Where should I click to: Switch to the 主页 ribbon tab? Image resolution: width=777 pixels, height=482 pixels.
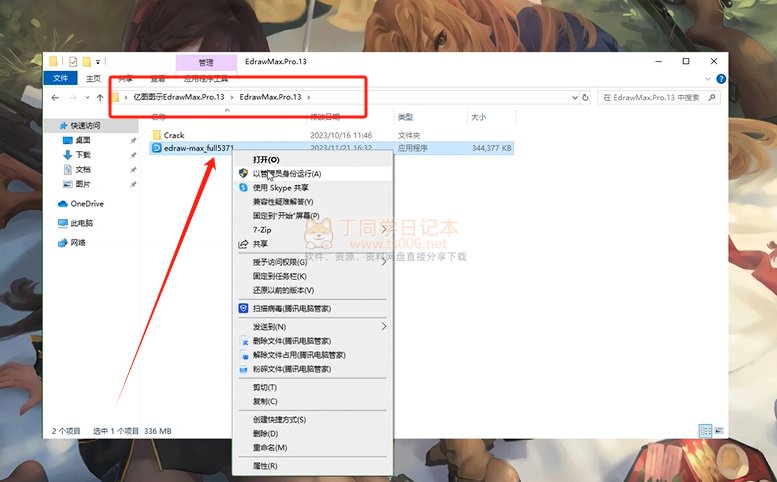(x=93, y=78)
